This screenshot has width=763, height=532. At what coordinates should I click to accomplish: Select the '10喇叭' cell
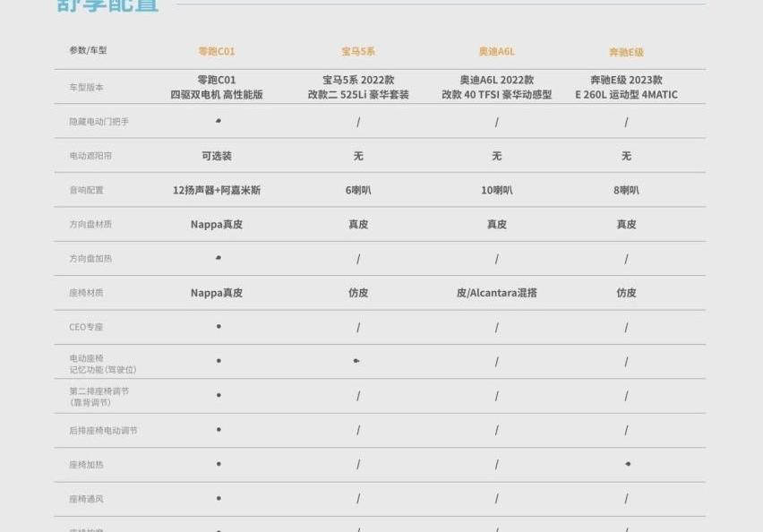coord(497,190)
